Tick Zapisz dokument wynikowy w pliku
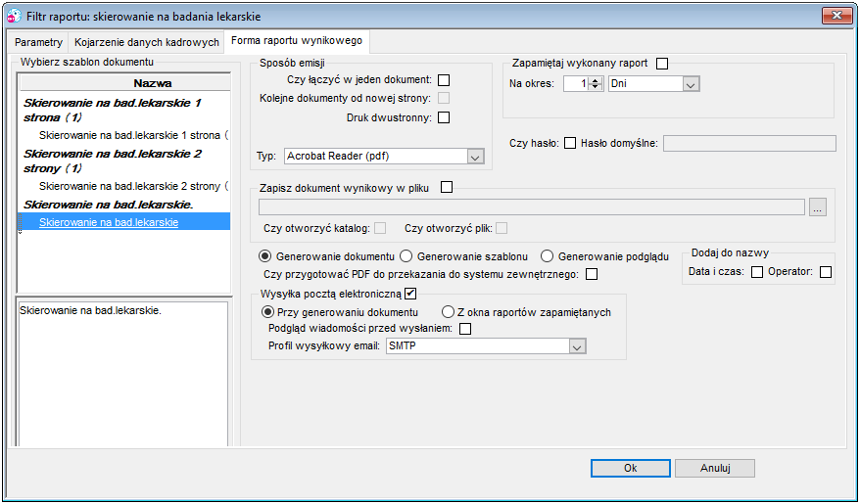Viewport: 860px width, 504px height. pos(447,187)
